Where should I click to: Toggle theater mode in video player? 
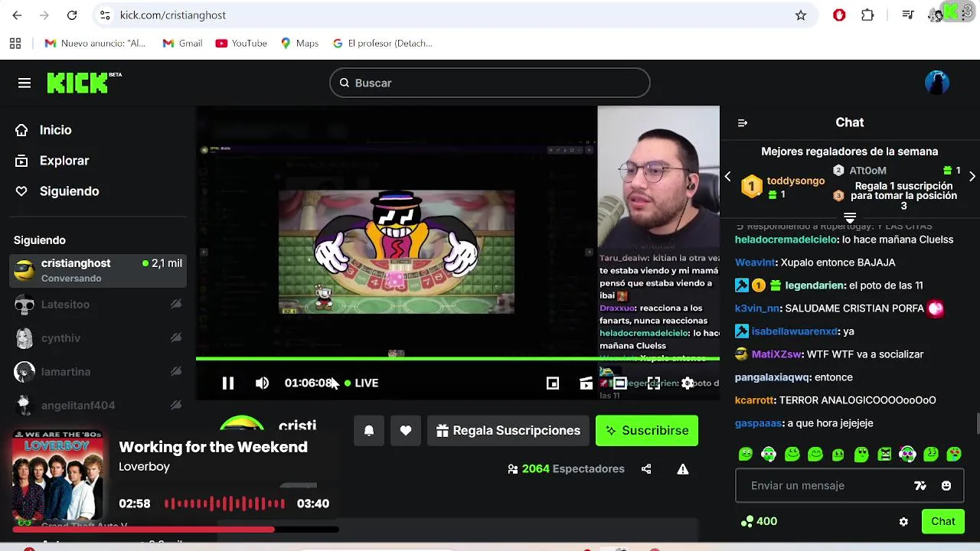tap(620, 383)
